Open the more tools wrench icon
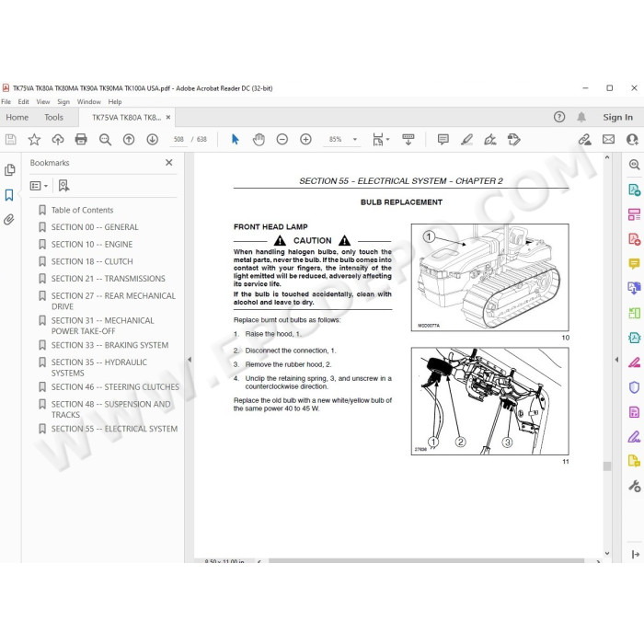644x644 pixels. coord(634,486)
